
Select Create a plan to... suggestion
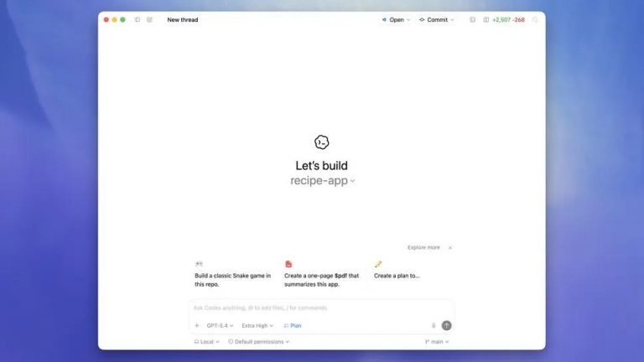tap(397, 276)
